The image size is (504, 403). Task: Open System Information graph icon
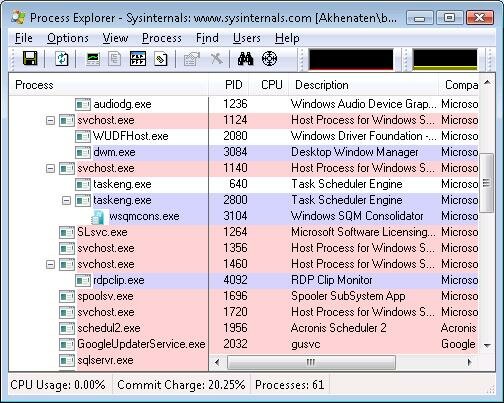[93, 59]
